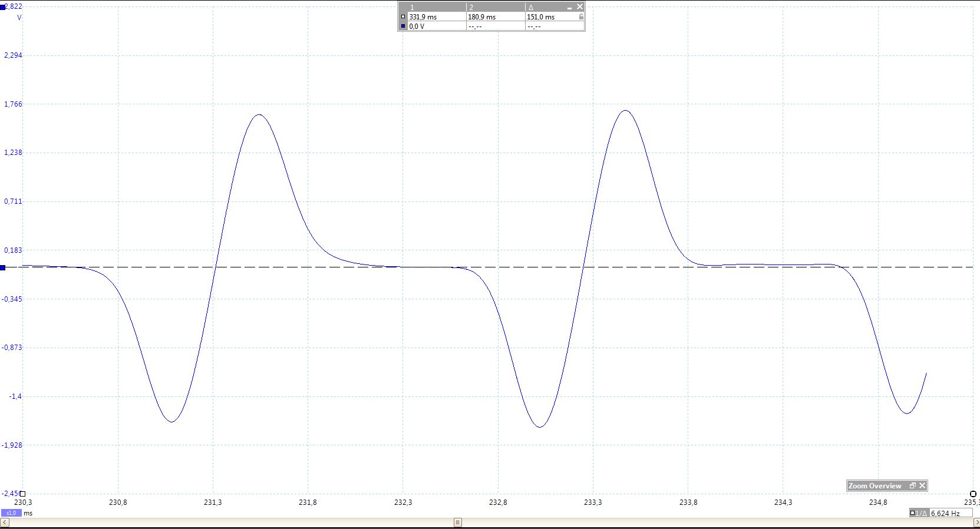The height and width of the screenshot is (529, 980).
Task: Close the Zoom Overview panel
Action: coord(922,486)
